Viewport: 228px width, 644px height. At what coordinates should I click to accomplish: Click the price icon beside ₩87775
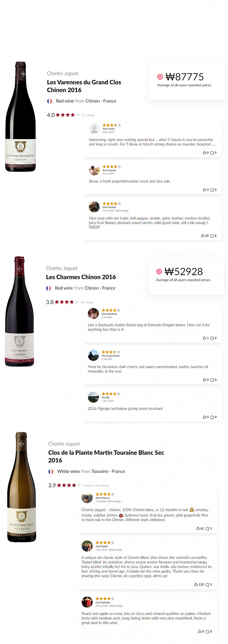coord(160,77)
